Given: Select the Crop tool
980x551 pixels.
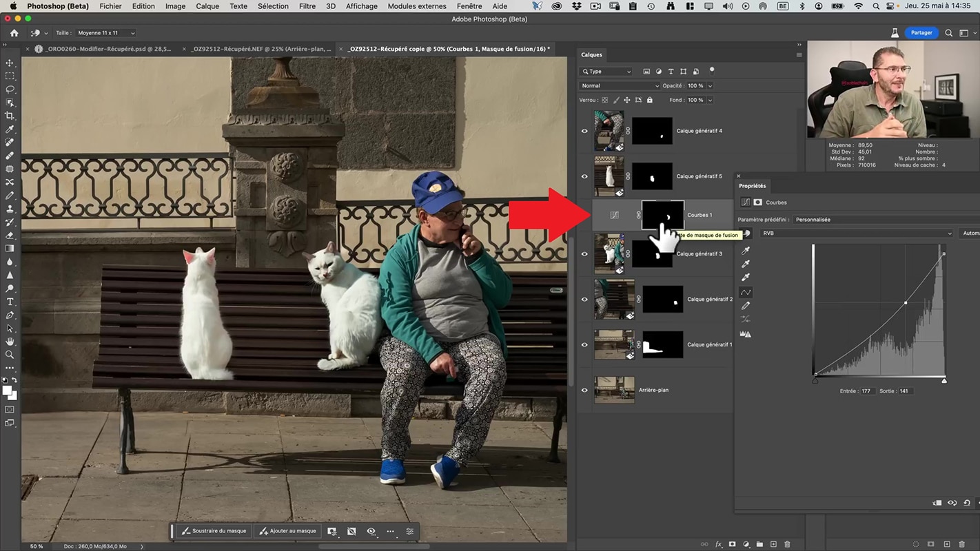Looking at the screenshot, I should (x=10, y=116).
